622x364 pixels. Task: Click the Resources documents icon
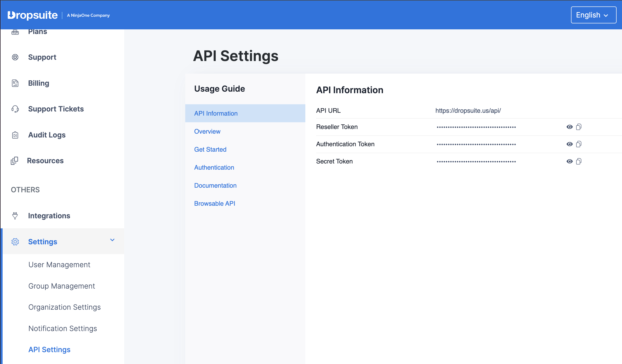(x=14, y=161)
